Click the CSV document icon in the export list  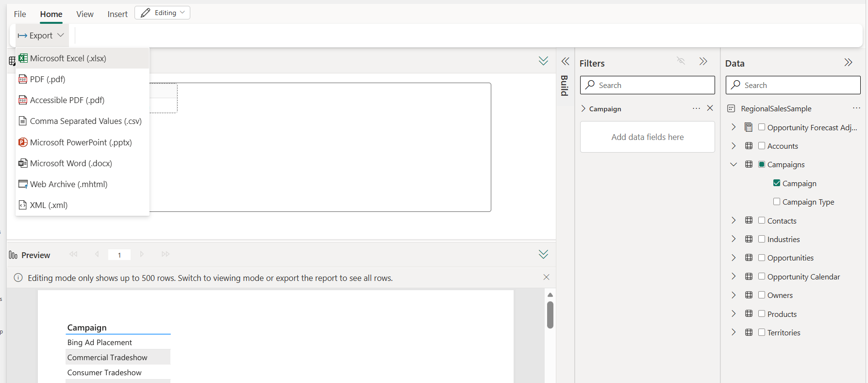point(23,121)
